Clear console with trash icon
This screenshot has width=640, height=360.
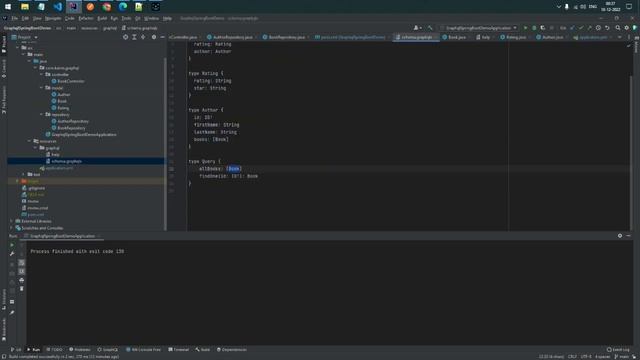coord(22,289)
